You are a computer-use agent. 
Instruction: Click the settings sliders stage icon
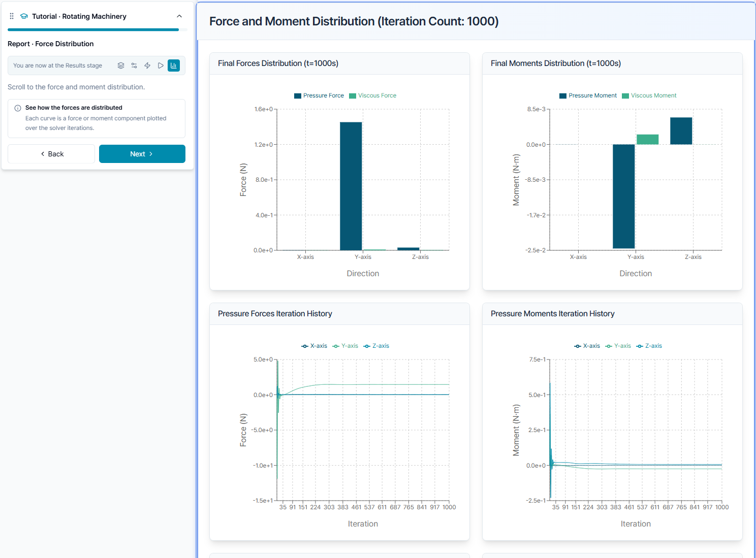[134, 65]
